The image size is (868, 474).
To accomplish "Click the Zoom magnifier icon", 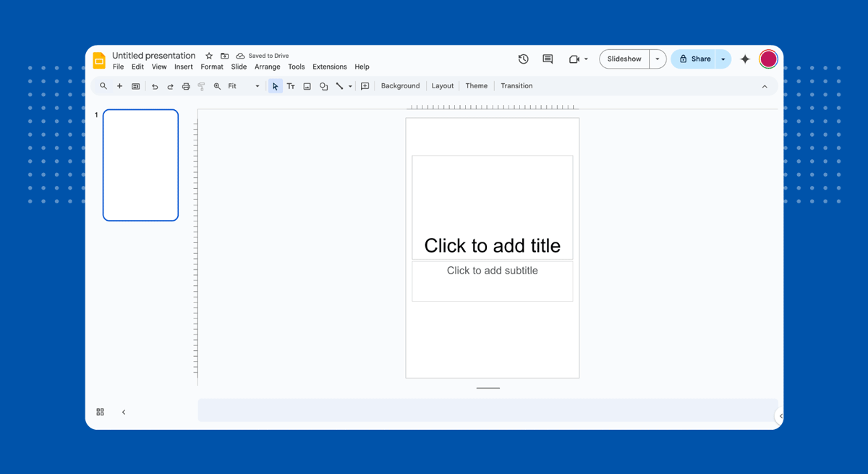I will 217,86.
